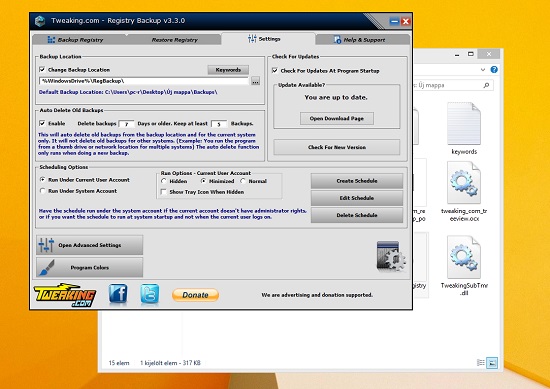Click the Donate button

pos(195,295)
